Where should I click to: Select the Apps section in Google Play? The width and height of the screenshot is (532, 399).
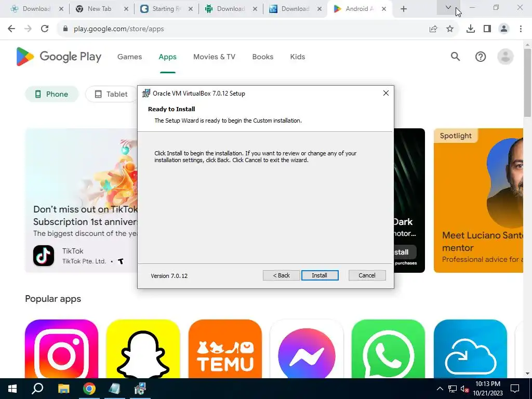168,57
